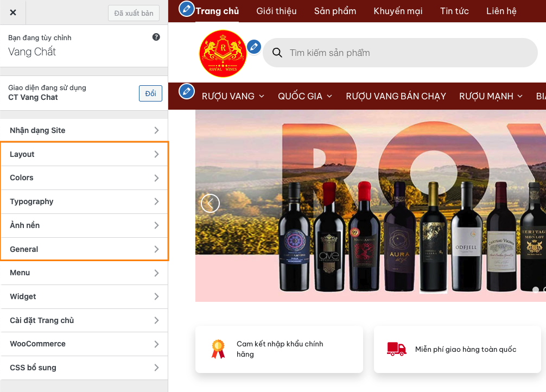Open Sản phẩm page
546x392 pixels.
335,11
